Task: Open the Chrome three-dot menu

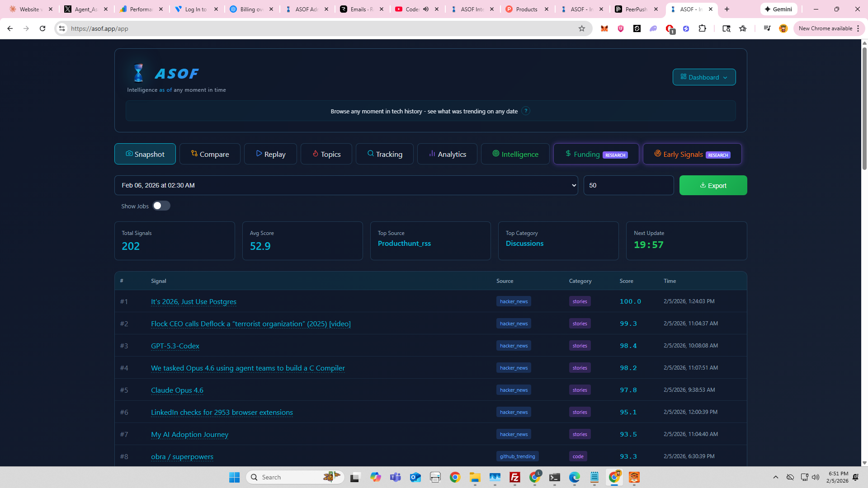Action: [x=859, y=28]
